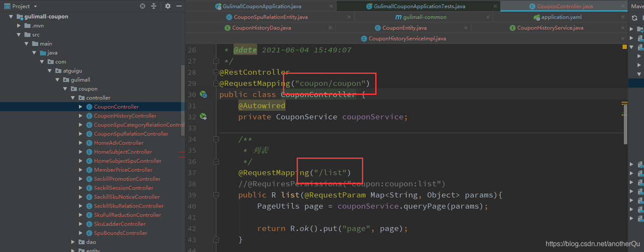Close the CouponController.java tab
Screen dimensions: 644x252
[x=623, y=6]
